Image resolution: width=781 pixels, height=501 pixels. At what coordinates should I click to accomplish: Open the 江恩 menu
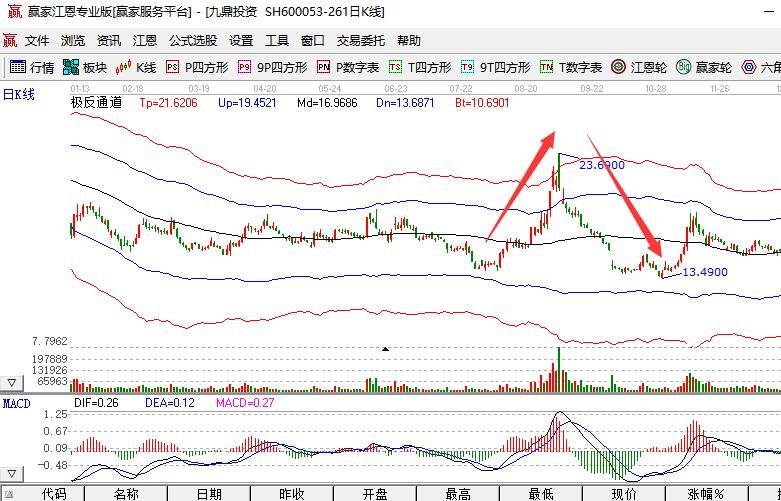click(x=144, y=40)
